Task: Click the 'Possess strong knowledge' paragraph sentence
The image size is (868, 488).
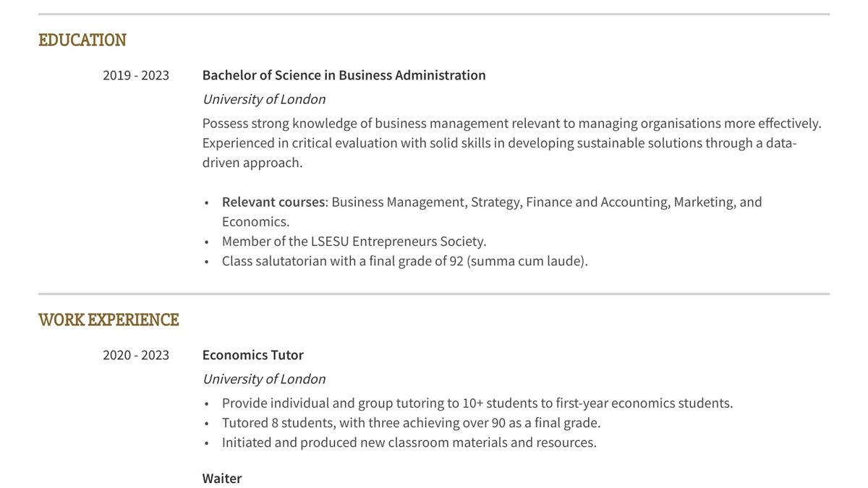Action: point(511,124)
